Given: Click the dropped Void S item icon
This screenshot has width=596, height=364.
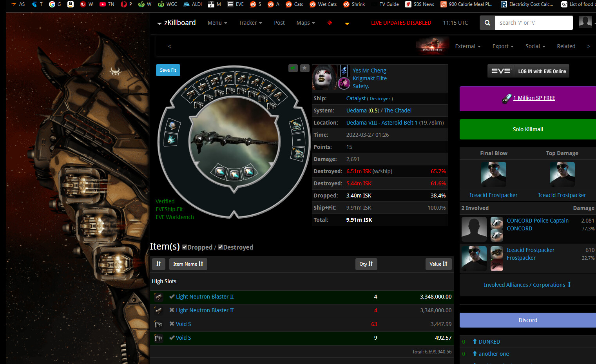Looking at the screenshot, I should [158, 338].
